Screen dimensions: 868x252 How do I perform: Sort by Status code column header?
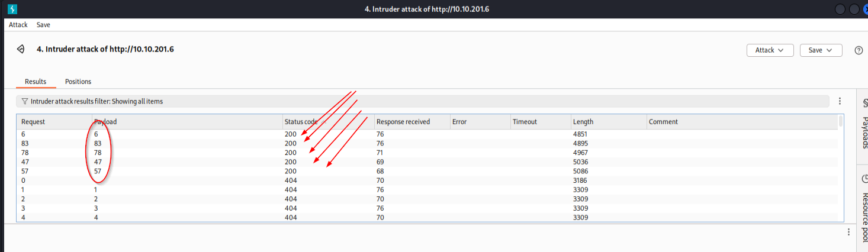pyautogui.click(x=301, y=122)
